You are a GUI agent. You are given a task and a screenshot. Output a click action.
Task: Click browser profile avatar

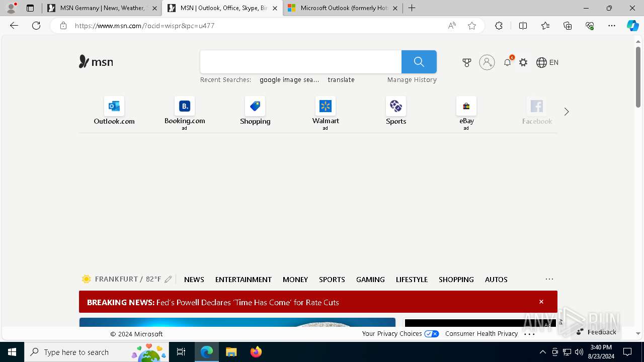(11, 8)
